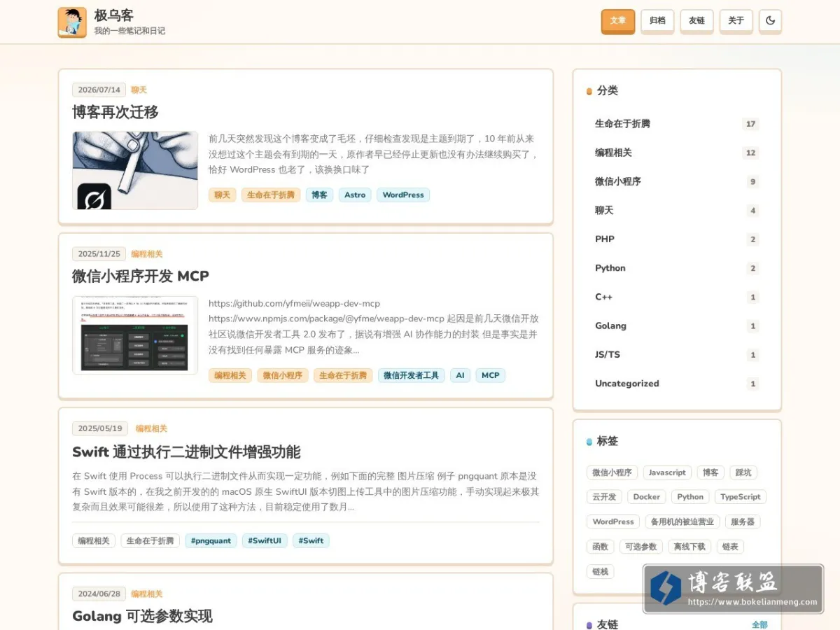Open the post Swift 通过执行二进制文件增强功能
840x630 pixels.
[186, 451]
